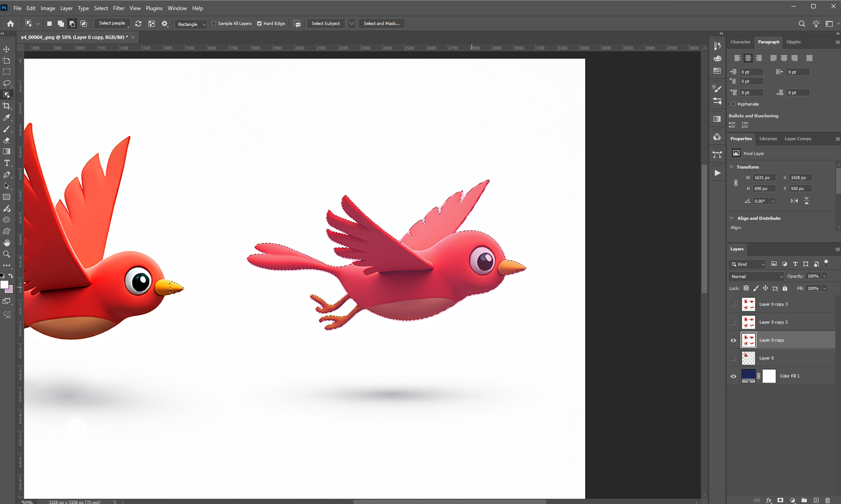Open the Filter menu
841x504 pixels.
pyautogui.click(x=119, y=8)
